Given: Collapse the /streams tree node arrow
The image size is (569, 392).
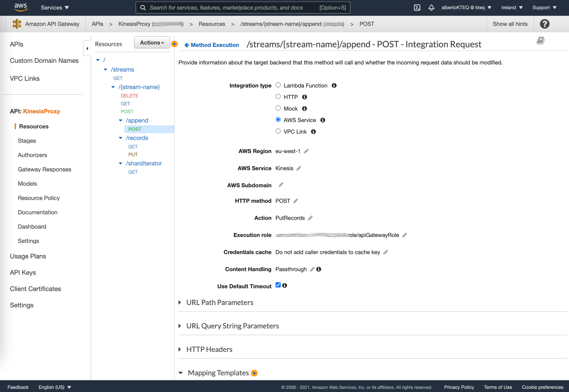Looking at the screenshot, I should click(105, 69).
